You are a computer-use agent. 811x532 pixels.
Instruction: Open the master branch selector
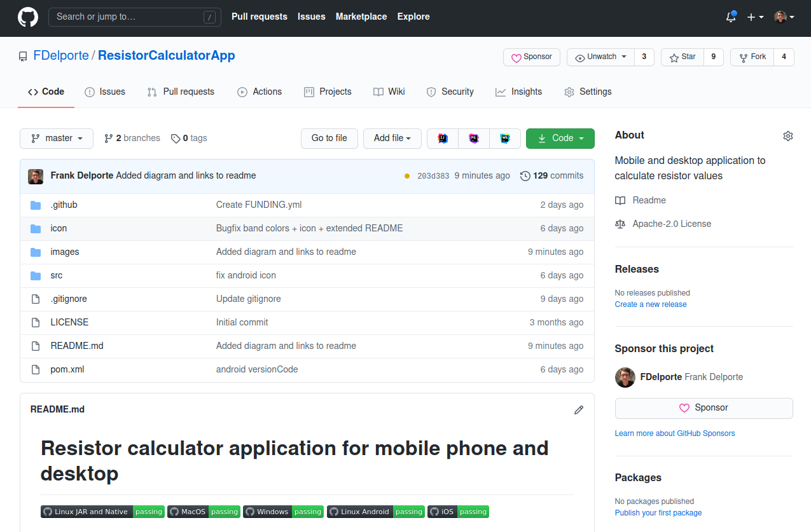tap(57, 139)
